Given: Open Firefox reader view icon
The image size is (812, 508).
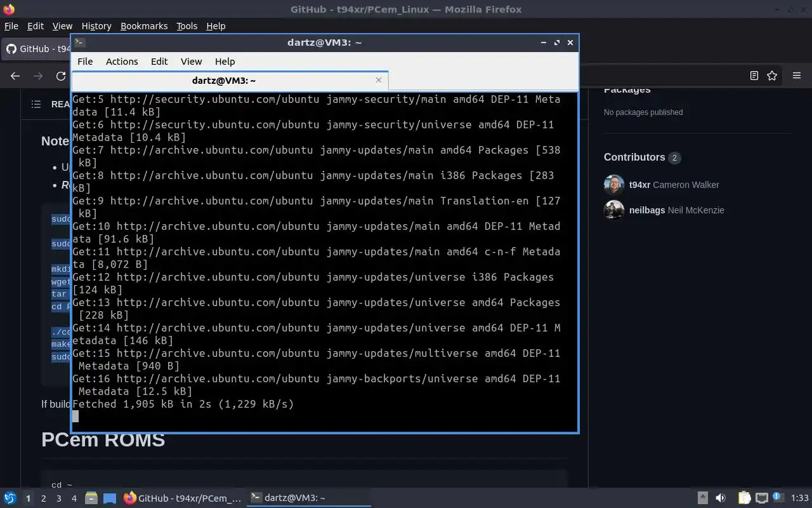Looking at the screenshot, I should (x=754, y=76).
